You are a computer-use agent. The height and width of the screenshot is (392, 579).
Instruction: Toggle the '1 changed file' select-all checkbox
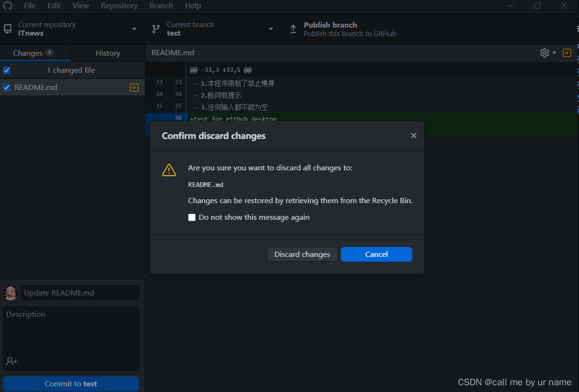(7, 70)
